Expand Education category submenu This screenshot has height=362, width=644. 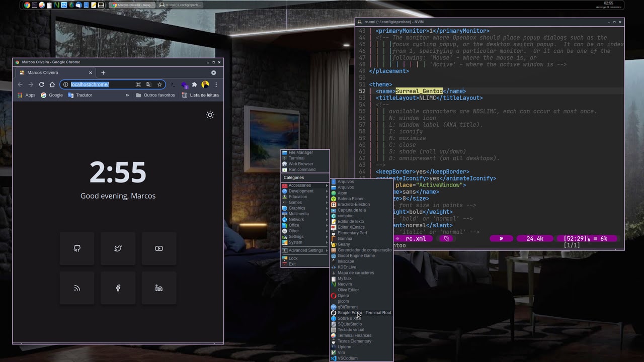click(305, 197)
